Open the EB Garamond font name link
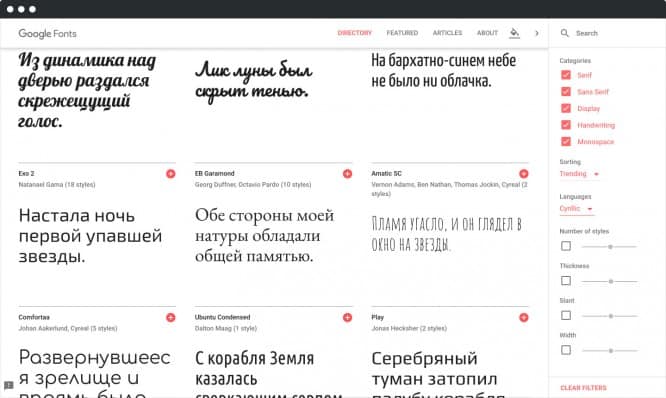This screenshot has height=398, width=666. (214, 173)
